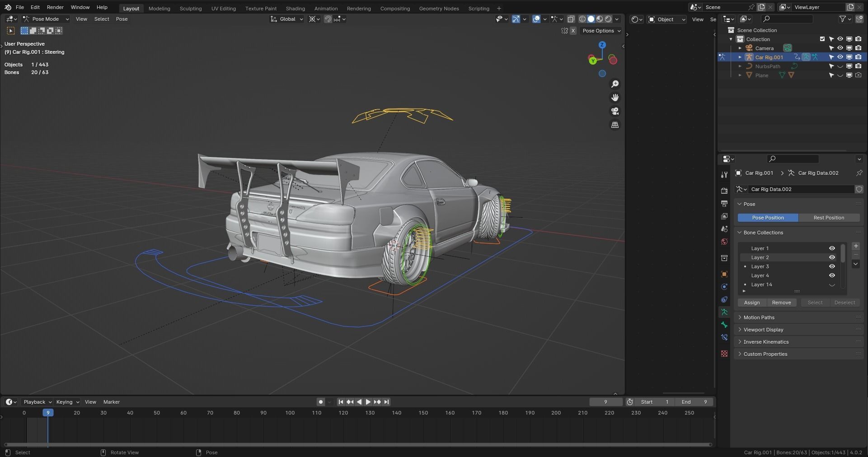
Task: Expand Viewport Display panel
Action: [763, 330]
